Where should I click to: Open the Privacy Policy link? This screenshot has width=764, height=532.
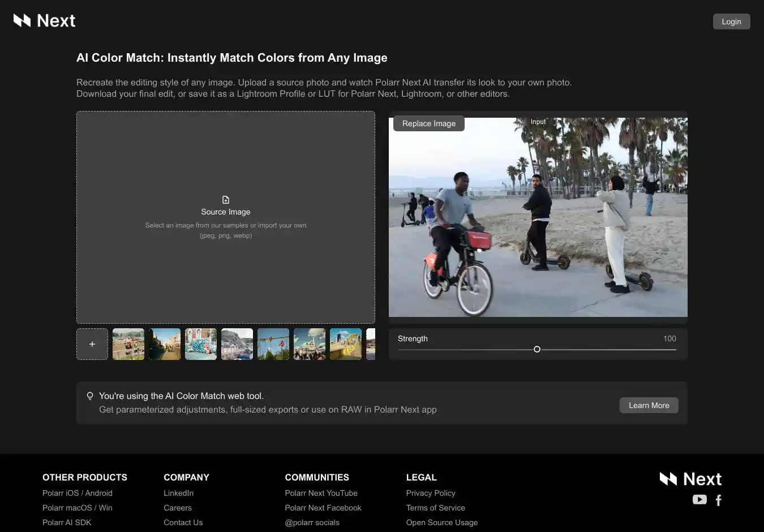[x=431, y=493]
